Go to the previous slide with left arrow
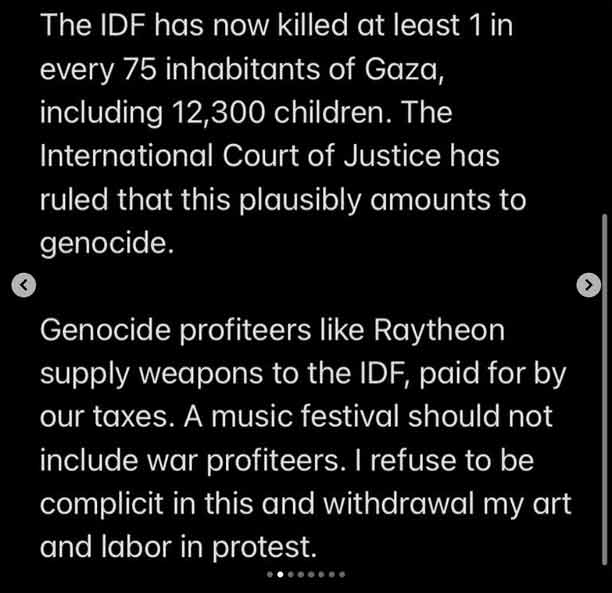The width and height of the screenshot is (612, 593). [24, 285]
